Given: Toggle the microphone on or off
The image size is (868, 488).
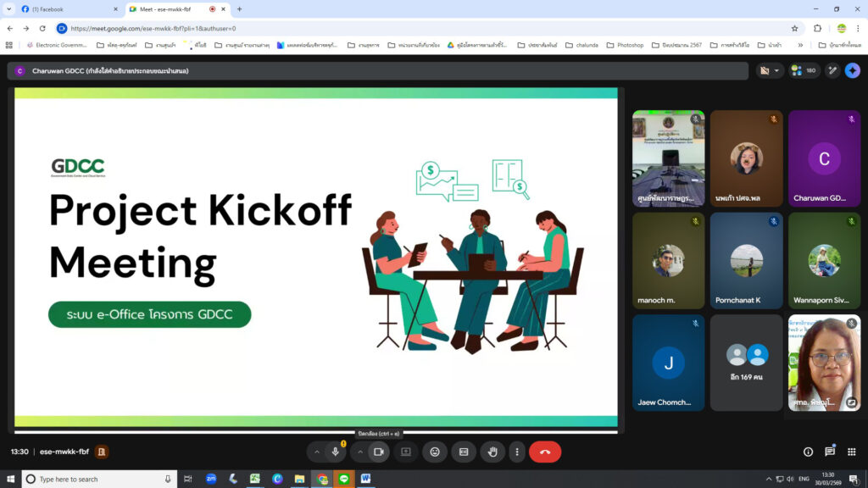Looking at the screenshot, I should click(x=336, y=452).
